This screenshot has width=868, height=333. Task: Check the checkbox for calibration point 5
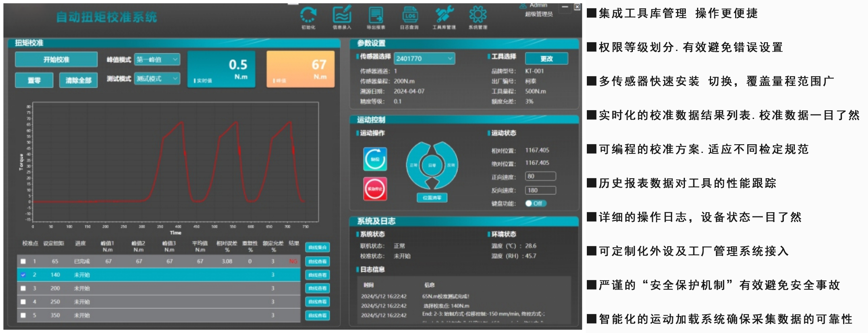(23, 315)
